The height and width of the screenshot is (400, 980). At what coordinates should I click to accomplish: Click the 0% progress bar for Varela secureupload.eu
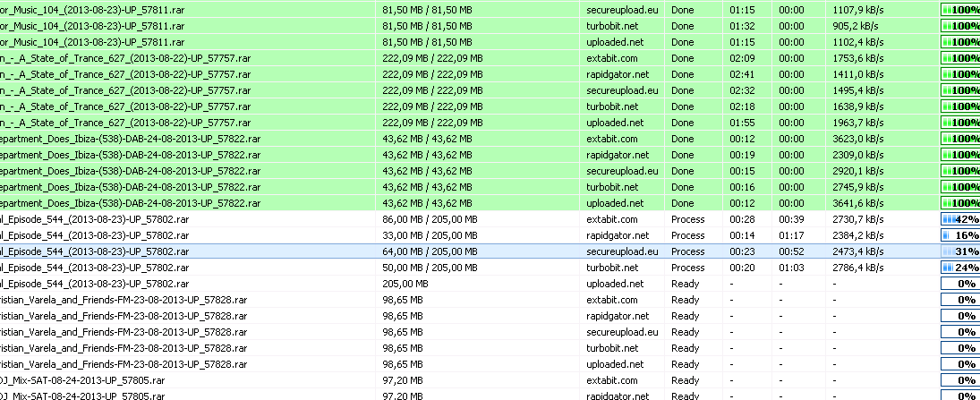[960, 332]
